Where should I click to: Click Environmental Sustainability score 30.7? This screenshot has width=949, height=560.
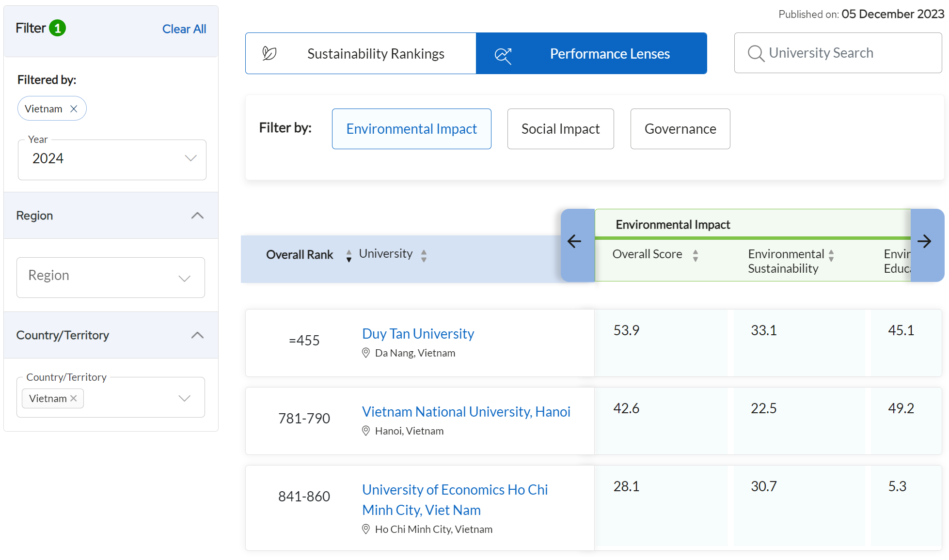(764, 486)
